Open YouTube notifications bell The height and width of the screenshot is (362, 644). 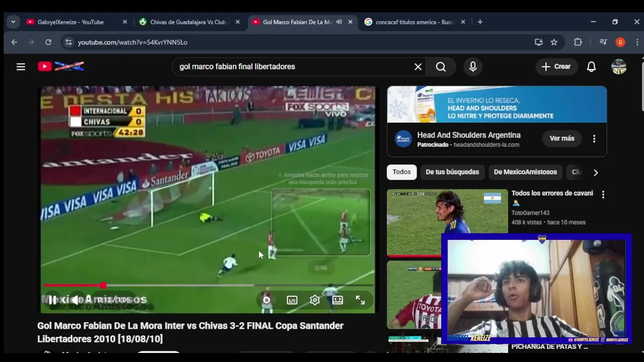point(591,66)
